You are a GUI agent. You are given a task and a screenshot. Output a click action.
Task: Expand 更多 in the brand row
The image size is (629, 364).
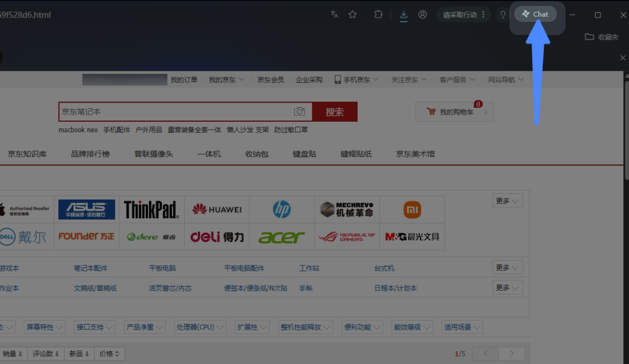pos(507,201)
